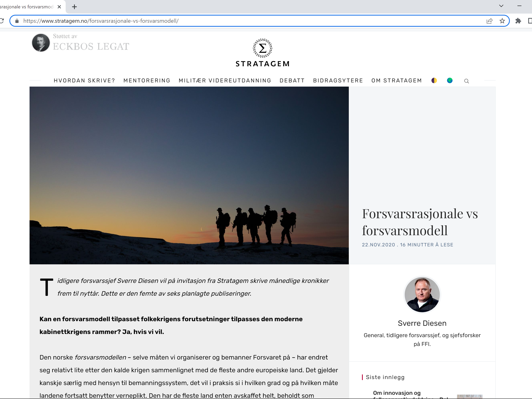The image size is (532, 399).
Task: Open Hvordan skrive? menu item
Action: point(84,81)
